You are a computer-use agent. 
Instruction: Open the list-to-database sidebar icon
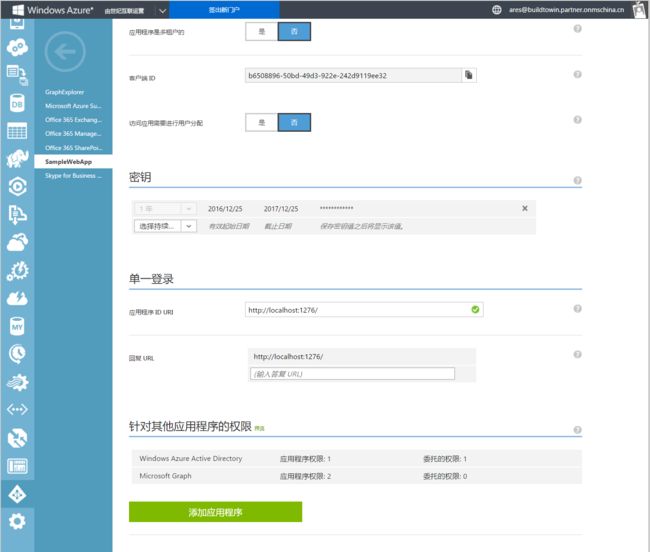17,75
